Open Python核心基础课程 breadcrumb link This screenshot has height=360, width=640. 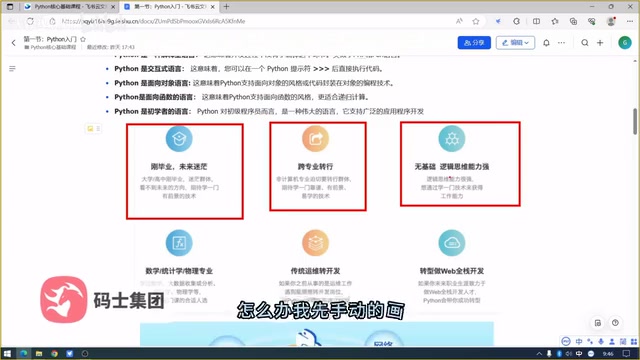(x=53, y=47)
